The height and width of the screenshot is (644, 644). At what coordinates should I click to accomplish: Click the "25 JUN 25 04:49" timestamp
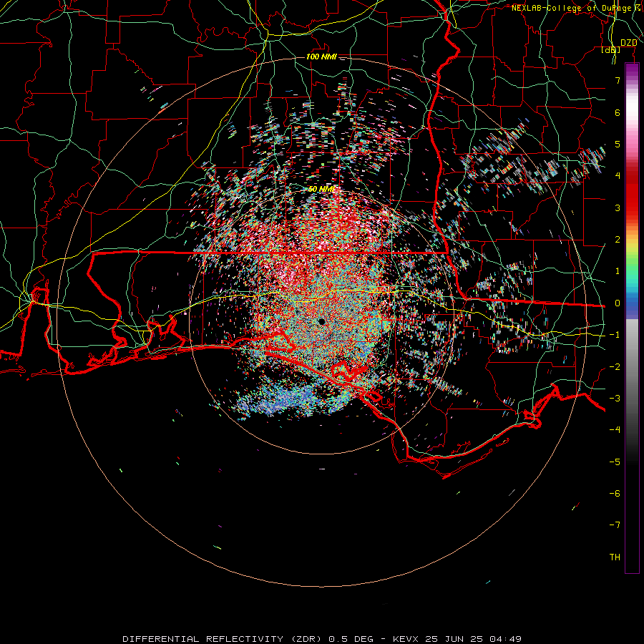(x=474, y=639)
